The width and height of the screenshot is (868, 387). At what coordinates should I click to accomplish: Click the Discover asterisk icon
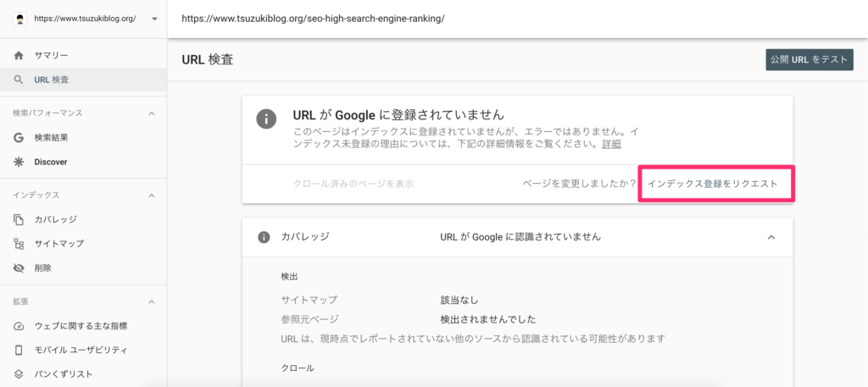pyautogui.click(x=19, y=162)
